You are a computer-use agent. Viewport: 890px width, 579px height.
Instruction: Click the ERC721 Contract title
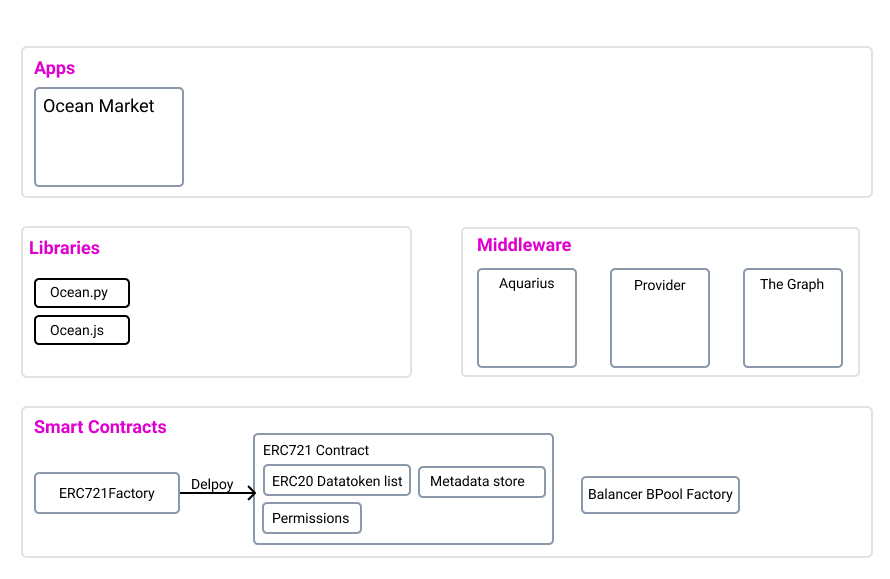316,450
